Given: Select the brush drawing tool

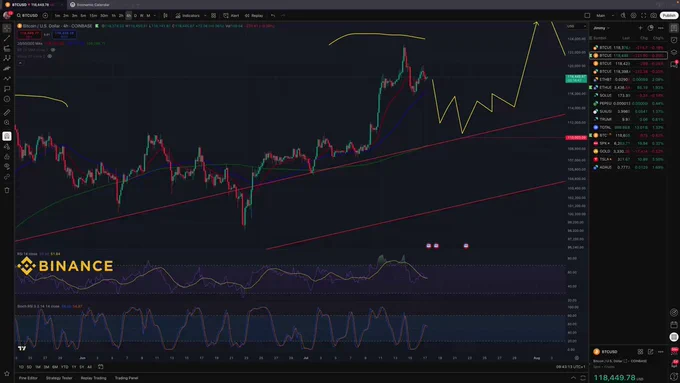Looking at the screenshot, I should point(7,69).
